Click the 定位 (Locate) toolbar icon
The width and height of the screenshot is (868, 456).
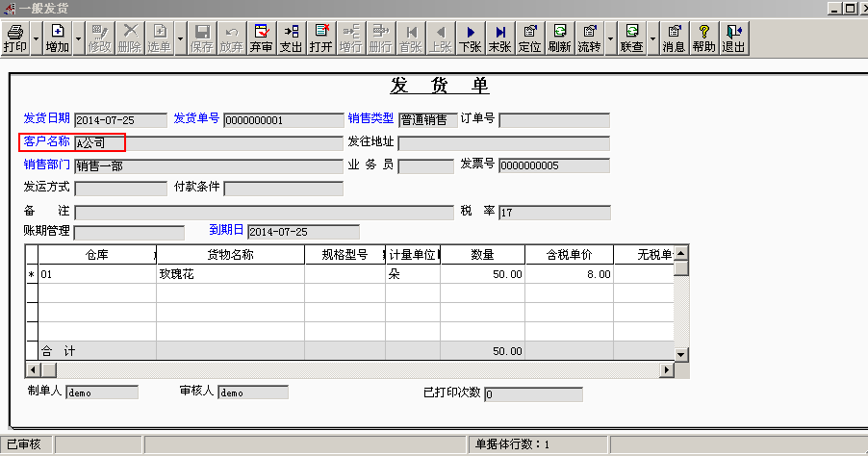[530, 38]
